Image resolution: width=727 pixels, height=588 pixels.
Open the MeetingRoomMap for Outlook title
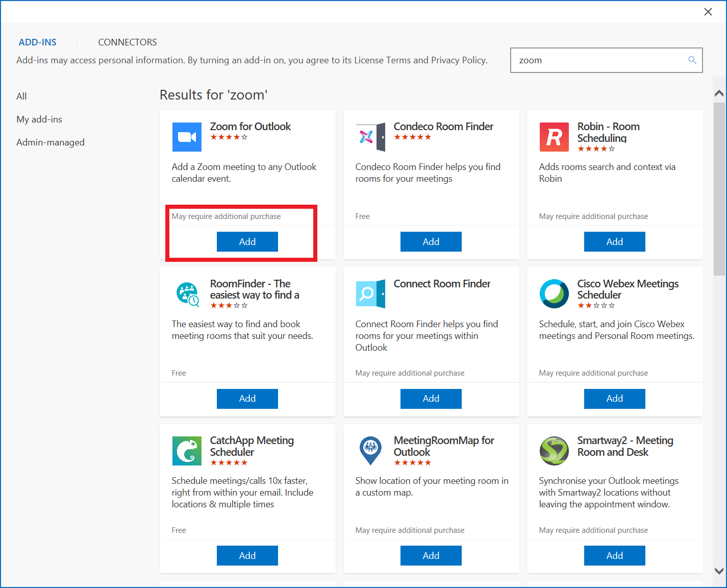point(444,446)
